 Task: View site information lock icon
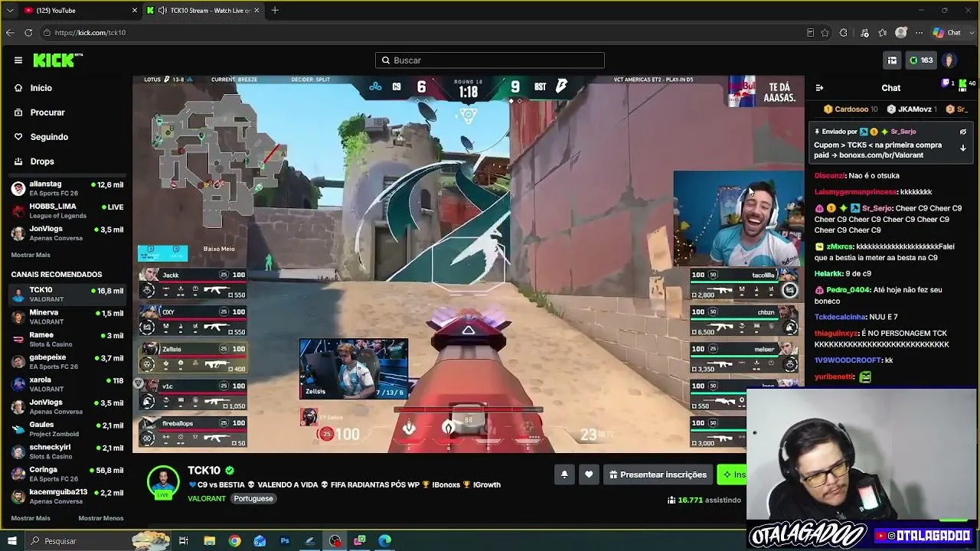click(x=47, y=33)
